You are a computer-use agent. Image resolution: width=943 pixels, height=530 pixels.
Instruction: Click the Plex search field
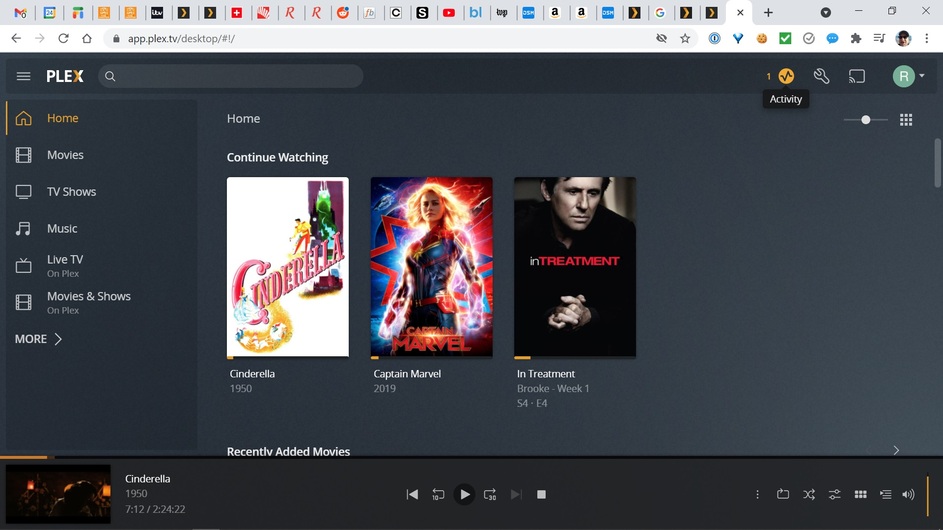click(x=230, y=76)
